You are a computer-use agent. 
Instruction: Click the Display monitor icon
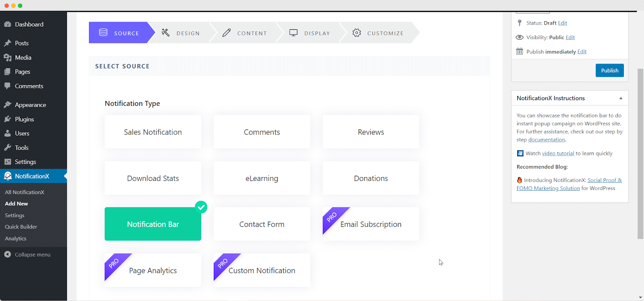tap(293, 33)
